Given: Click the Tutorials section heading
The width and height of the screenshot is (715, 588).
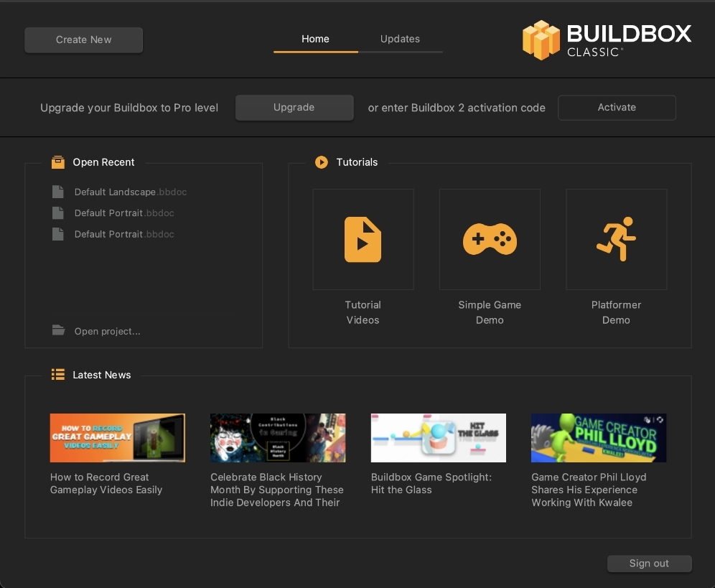Looking at the screenshot, I should pyautogui.click(x=357, y=162).
